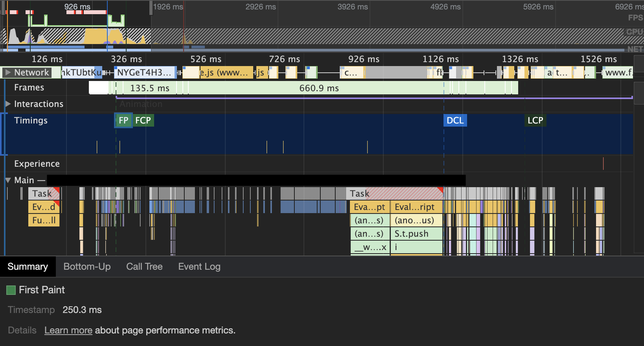
Task: Follow the Learn more link
Action: pos(68,330)
